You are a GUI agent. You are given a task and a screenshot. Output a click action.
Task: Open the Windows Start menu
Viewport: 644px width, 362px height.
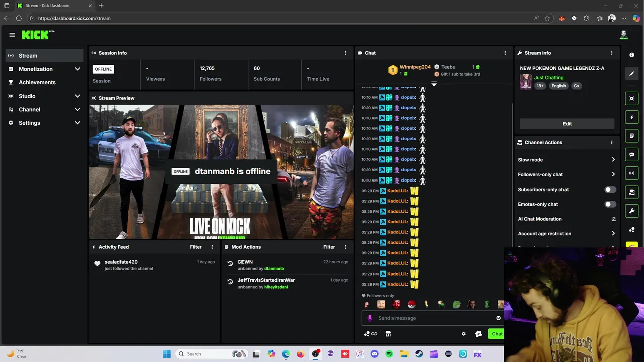pyautogui.click(x=167, y=354)
